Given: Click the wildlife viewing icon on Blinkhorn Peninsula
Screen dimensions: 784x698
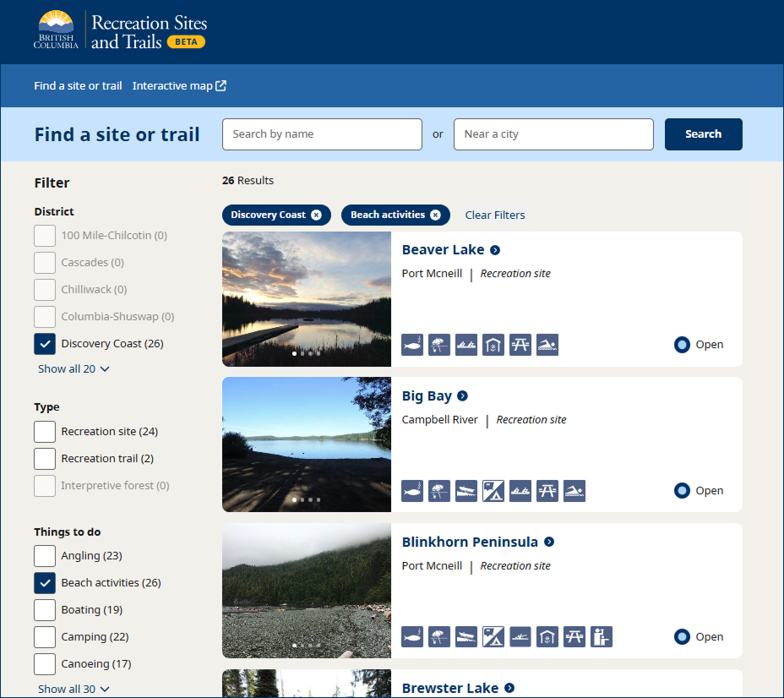Looking at the screenshot, I should [602, 637].
